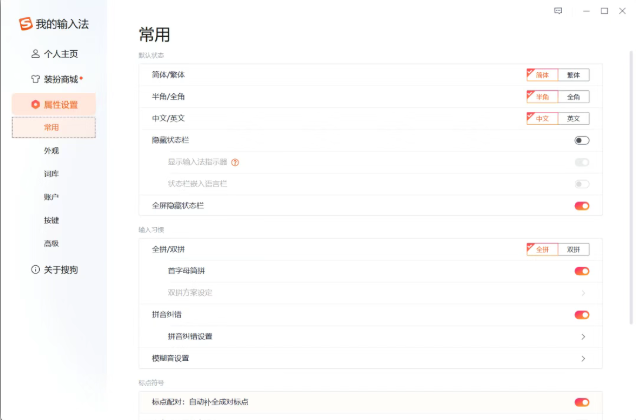This screenshot has width=636, height=420.
Task: Click help icon beside 显示输入法指示器
Action: click(x=236, y=162)
